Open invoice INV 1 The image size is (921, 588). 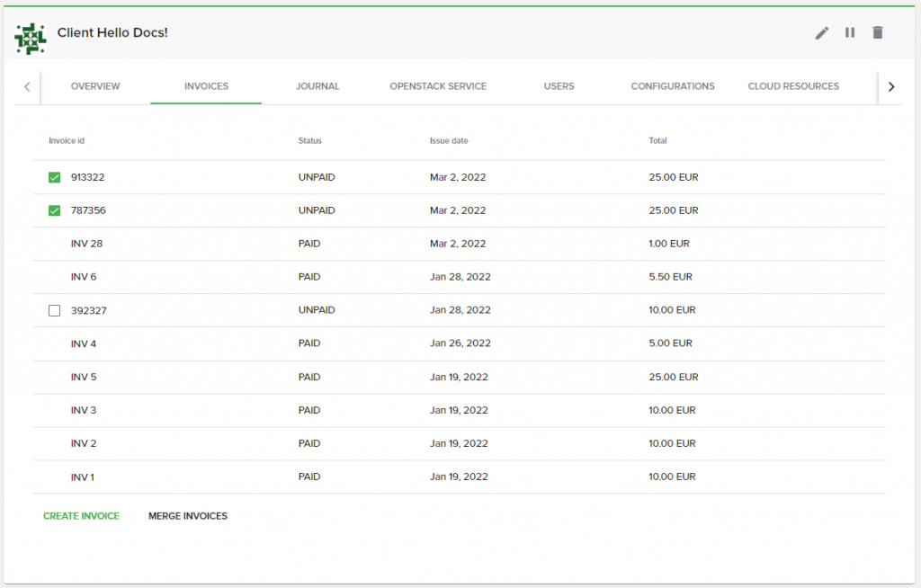82,477
